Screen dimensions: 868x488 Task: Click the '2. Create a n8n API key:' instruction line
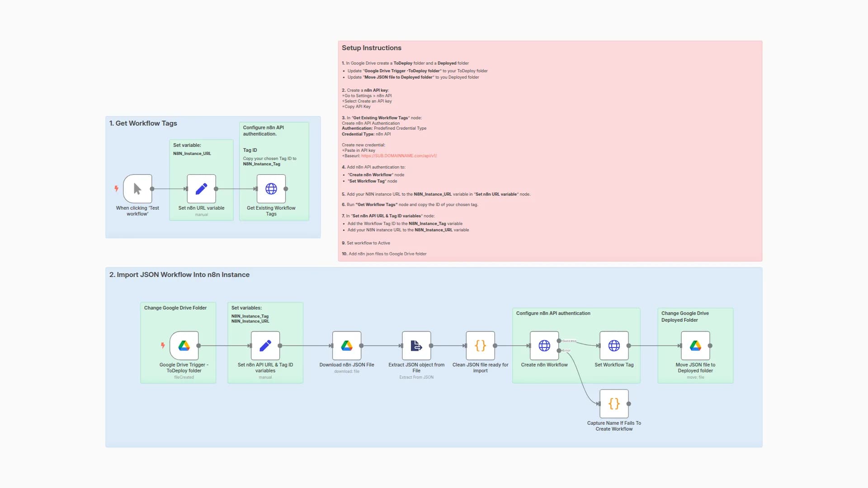[365, 90]
